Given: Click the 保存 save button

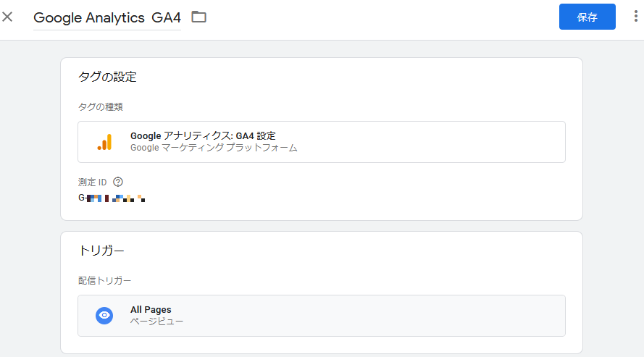Looking at the screenshot, I should coord(587,17).
